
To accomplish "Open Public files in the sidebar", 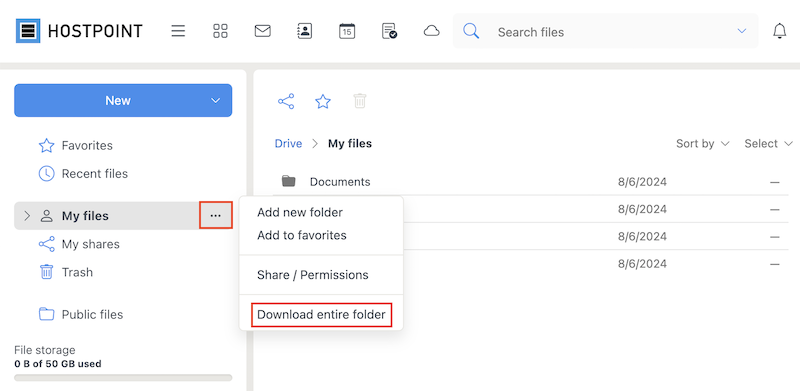I will (x=81, y=314).
